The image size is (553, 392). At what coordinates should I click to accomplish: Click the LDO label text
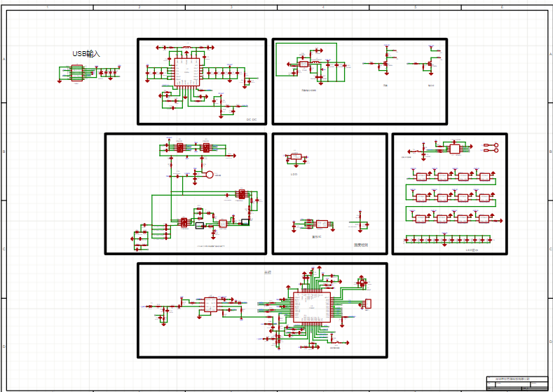coord(294,175)
